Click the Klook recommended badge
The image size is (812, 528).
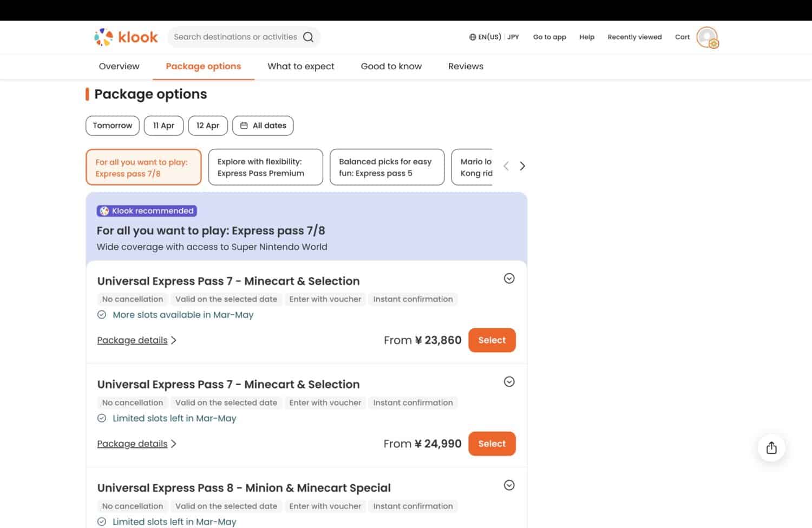(x=147, y=211)
